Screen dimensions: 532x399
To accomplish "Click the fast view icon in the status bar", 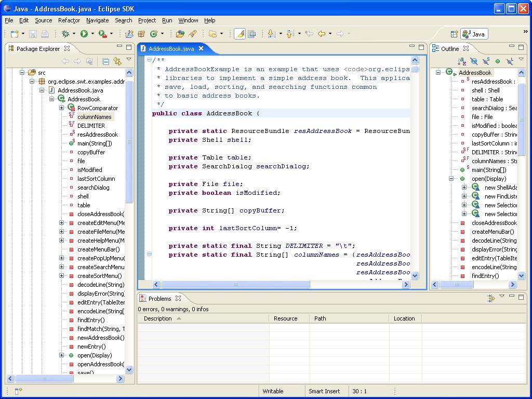I will point(18,391).
